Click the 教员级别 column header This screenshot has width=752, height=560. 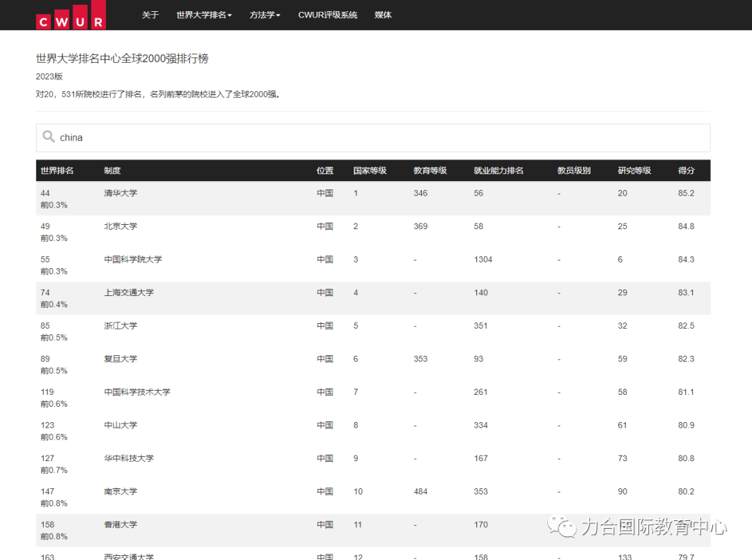click(574, 171)
